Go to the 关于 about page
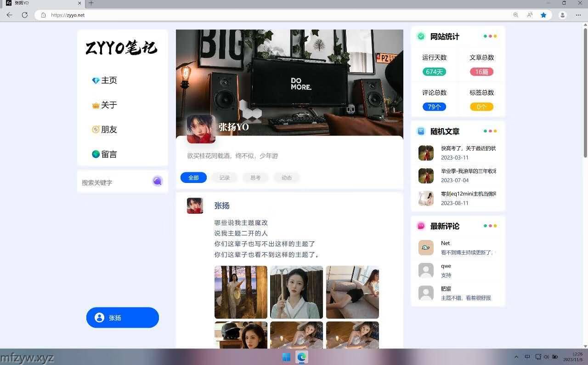The image size is (588, 365). (x=105, y=105)
